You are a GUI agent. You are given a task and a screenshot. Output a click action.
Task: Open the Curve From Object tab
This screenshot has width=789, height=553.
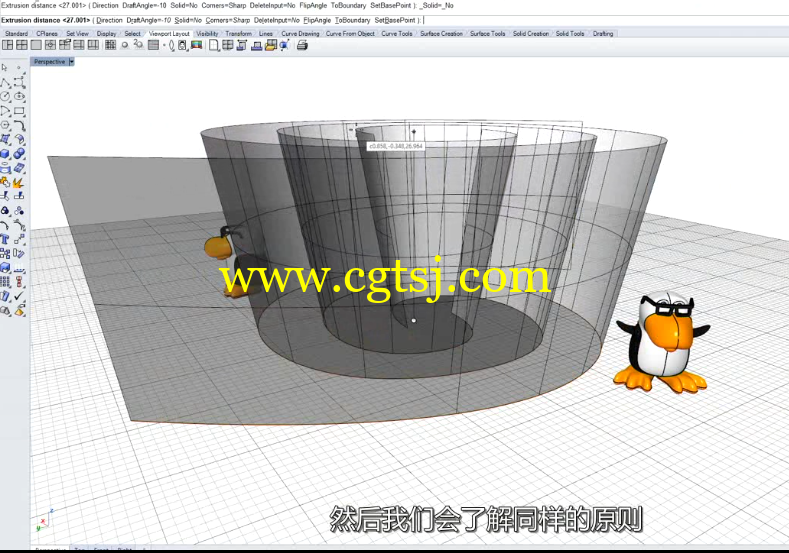coord(350,34)
